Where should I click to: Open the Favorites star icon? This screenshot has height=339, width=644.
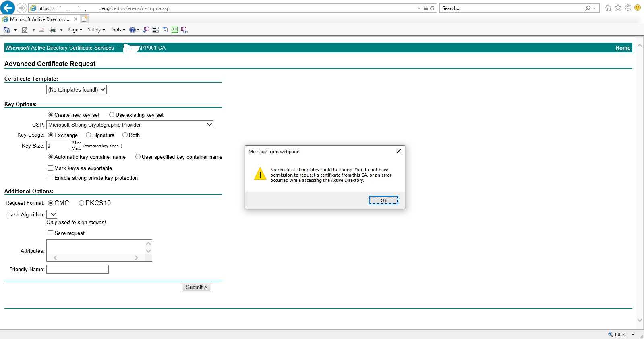(618, 8)
